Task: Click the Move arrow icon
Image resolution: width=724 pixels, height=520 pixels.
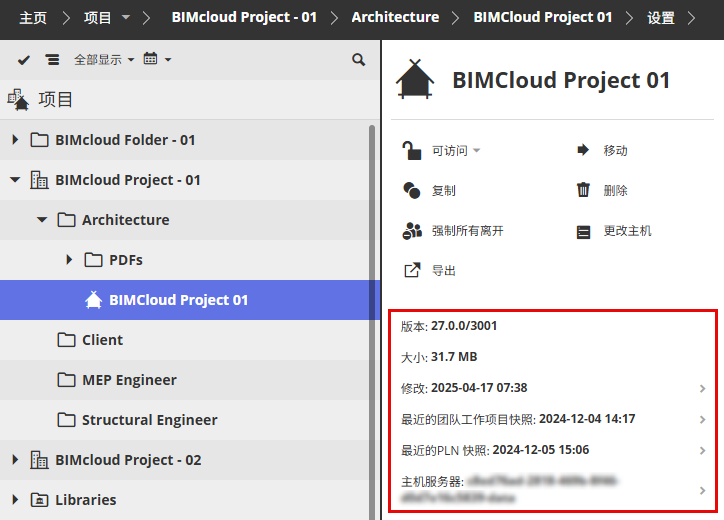Action: 584,150
